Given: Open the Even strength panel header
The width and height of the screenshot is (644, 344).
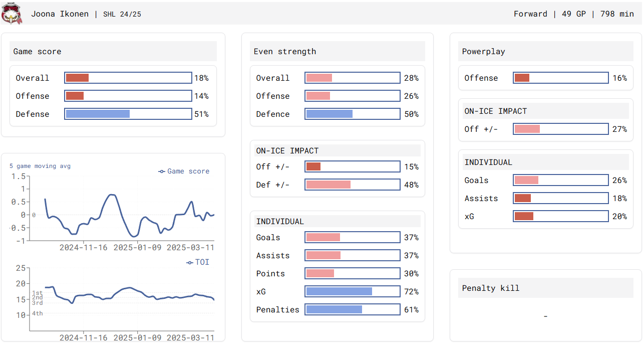Looking at the screenshot, I should point(338,52).
